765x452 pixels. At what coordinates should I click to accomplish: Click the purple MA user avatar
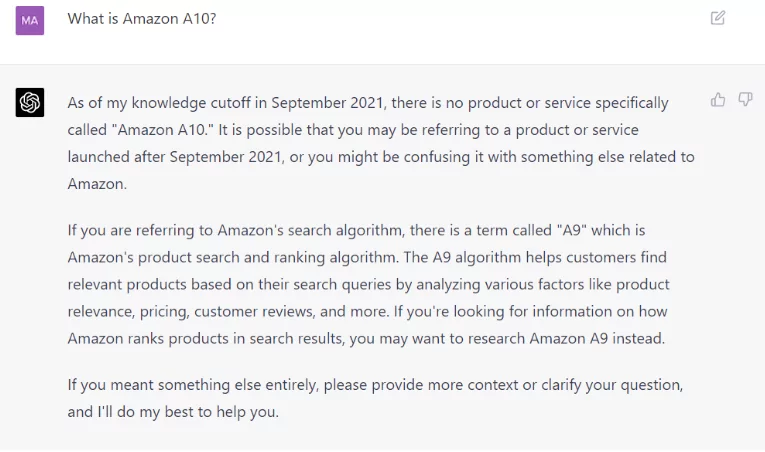30,21
